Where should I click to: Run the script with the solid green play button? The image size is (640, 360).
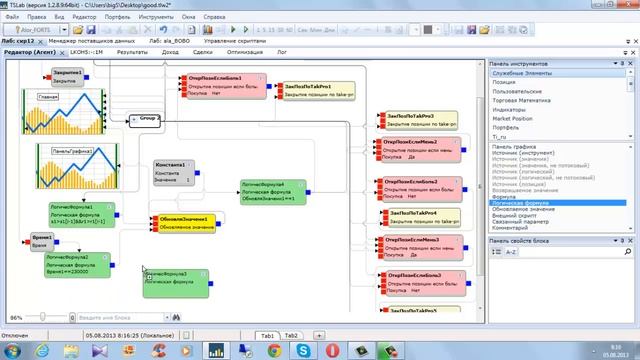233,30
